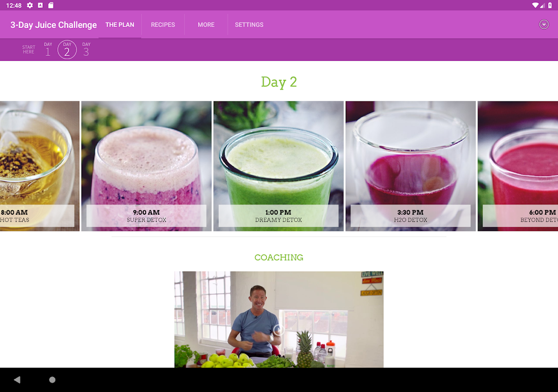
Task: Switch to the Recipes tab
Action: (163, 24)
